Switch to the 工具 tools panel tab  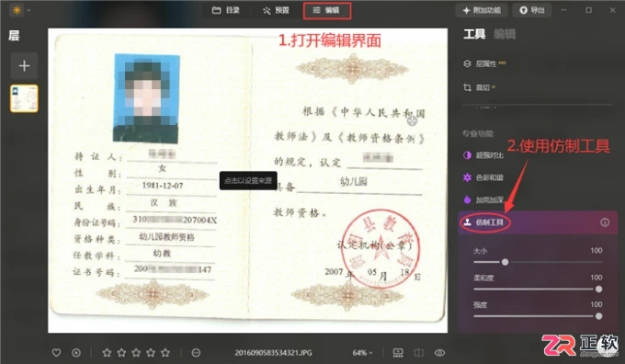click(474, 34)
